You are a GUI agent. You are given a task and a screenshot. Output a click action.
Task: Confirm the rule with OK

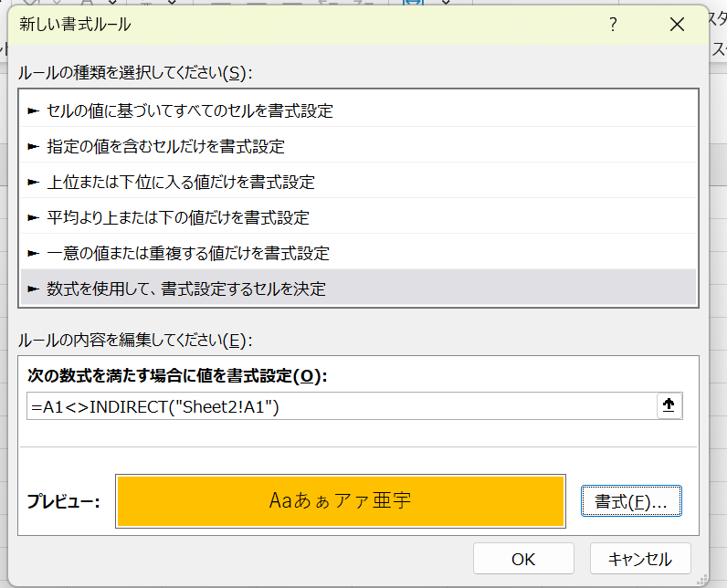pos(523,559)
